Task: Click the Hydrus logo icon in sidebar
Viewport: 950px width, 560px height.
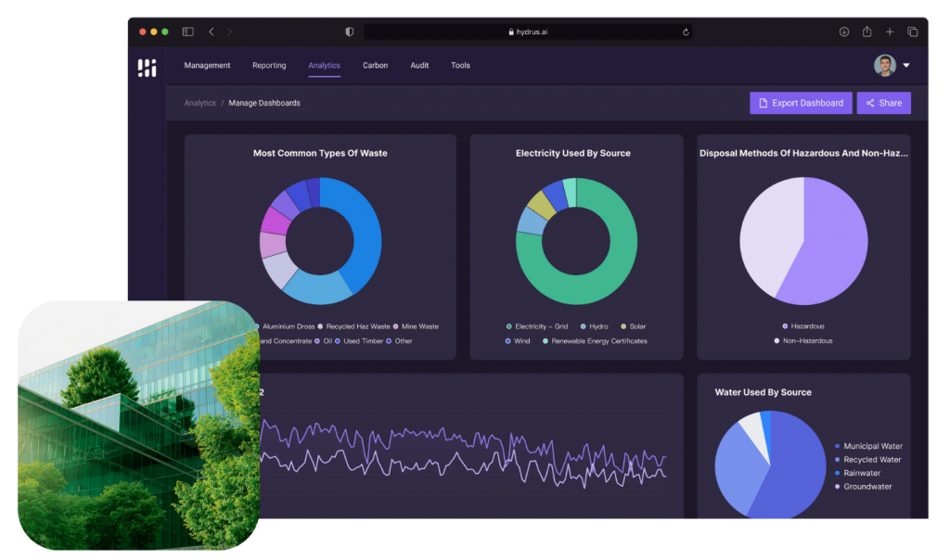Action: pos(147,68)
